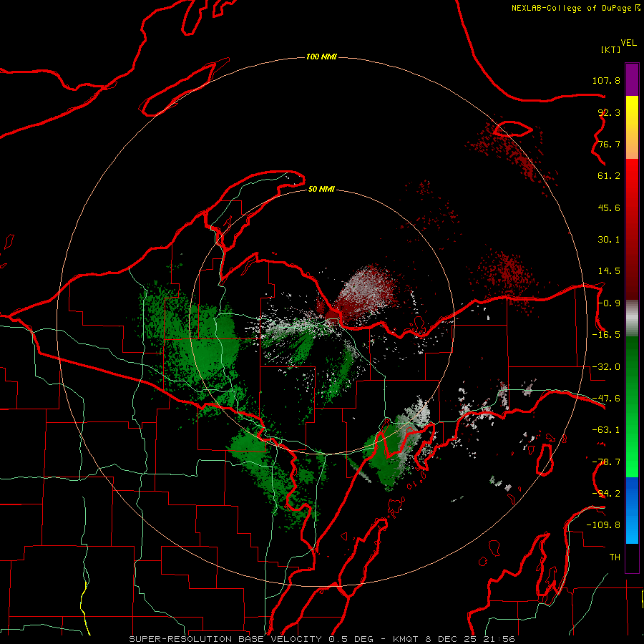Screen dimensions: 644x644
Task: Pick the purple segment of the color bar
Action: (632, 79)
